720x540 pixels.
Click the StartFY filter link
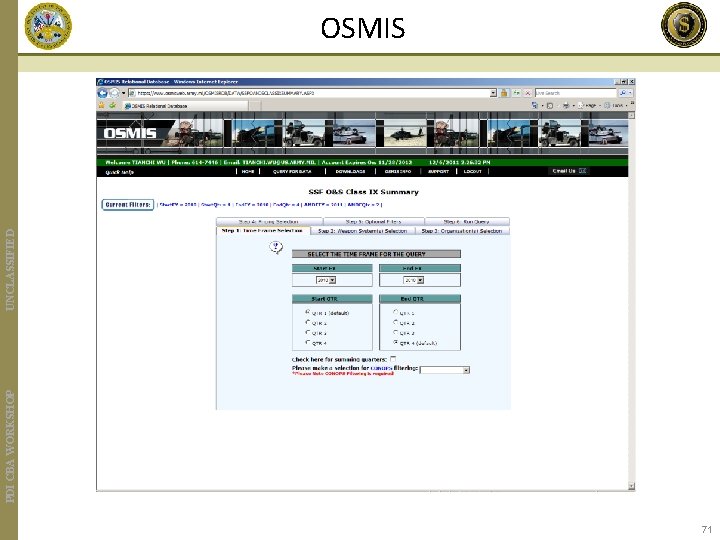[x=178, y=205]
